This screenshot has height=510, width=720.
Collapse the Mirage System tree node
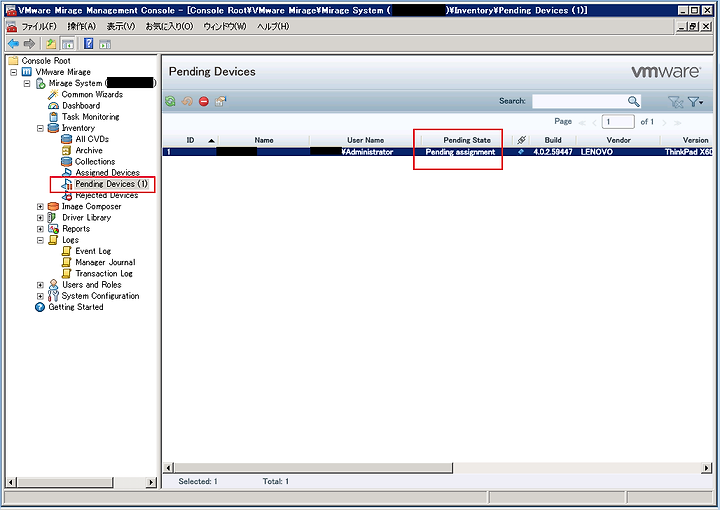tap(27, 84)
